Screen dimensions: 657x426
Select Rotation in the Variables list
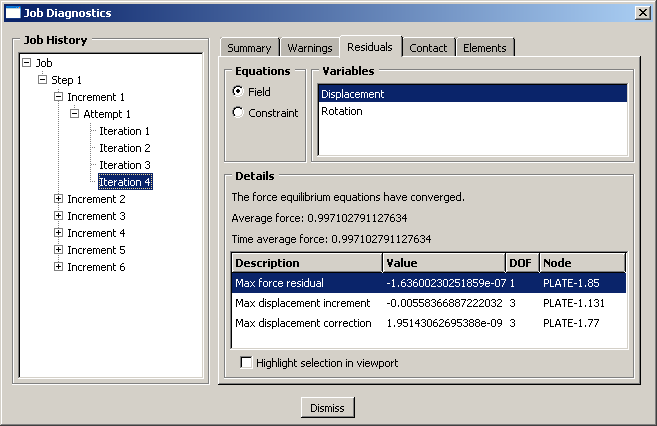[x=341, y=112]
